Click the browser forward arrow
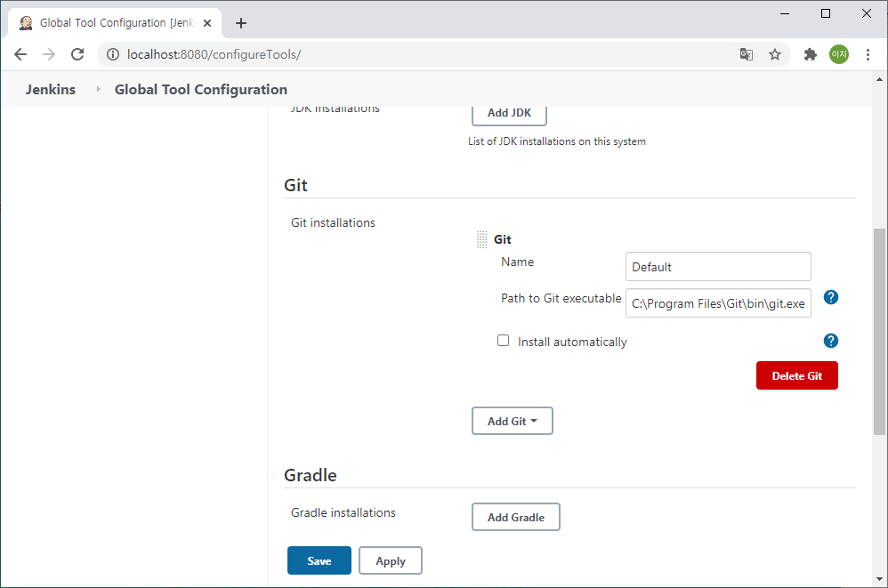The width and height of the screenshot is (888, 588). coord(49,54)
